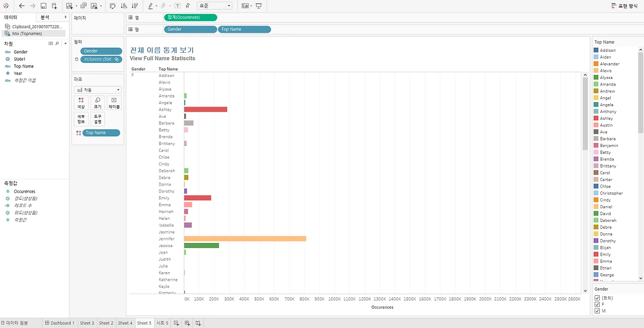Click 합계(Occurences) pill on columns shelf

click(x=191, y=17)
